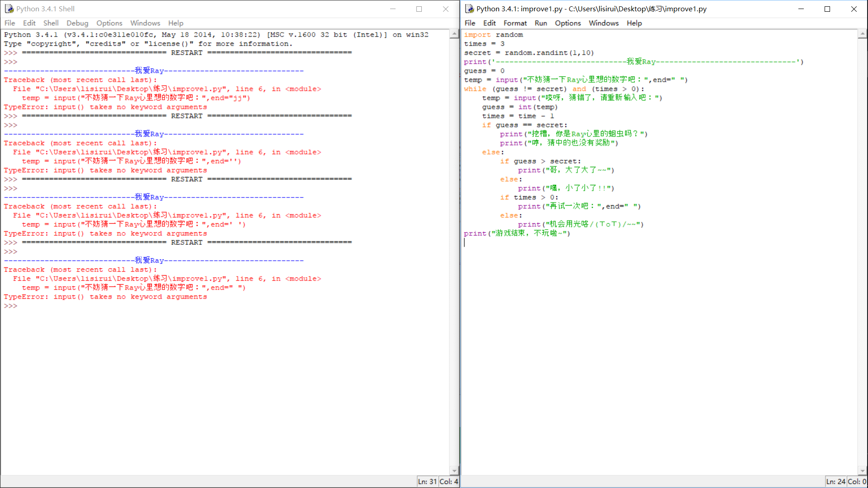The width and height of the screenshot is (868, 488).
Task: Minimize the improve1.py editor window
Action: click(x=801, y=9)
